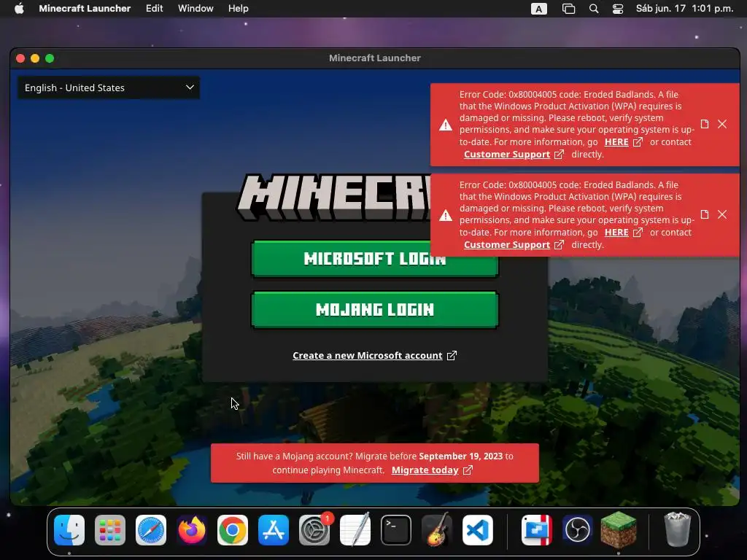
Task: Dismiss the bottom error notification
Action: (x=722, y=215)
